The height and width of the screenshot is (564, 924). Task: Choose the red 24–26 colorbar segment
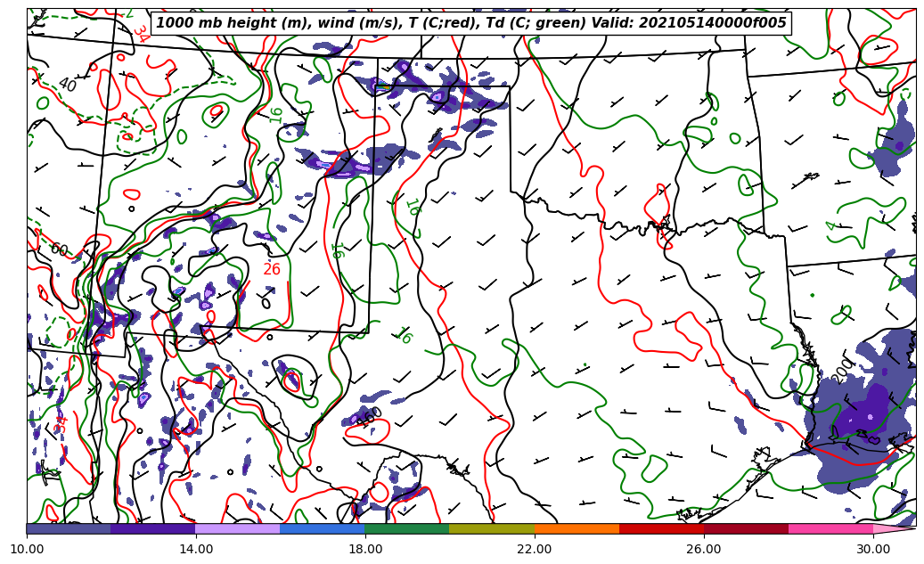(x=661, y=528)
